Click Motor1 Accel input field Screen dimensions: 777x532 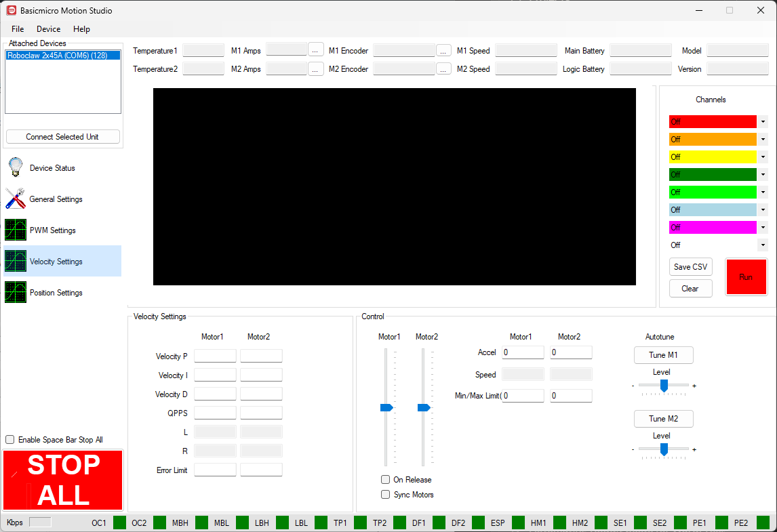[x=523, y=352]
